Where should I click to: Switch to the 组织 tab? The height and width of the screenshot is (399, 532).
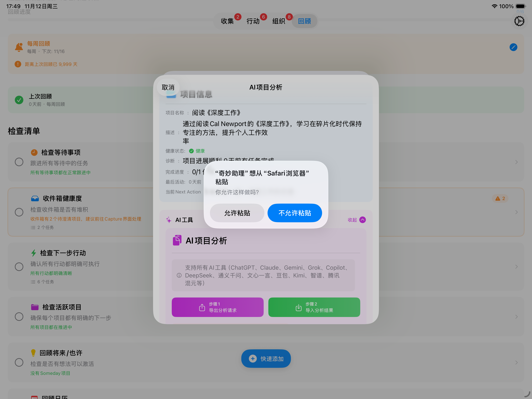278,21
